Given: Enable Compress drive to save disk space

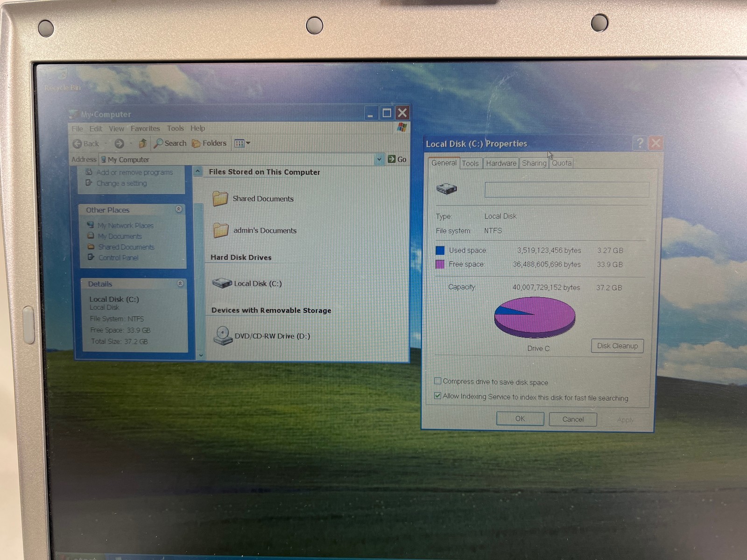Looking at the screenshot, I should [x=437, y=381].
